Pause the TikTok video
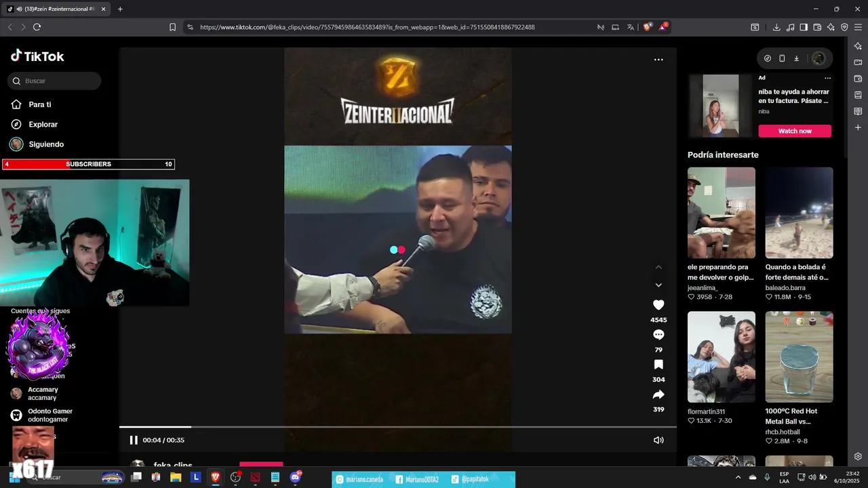868x488 pixels. point(134,440)
